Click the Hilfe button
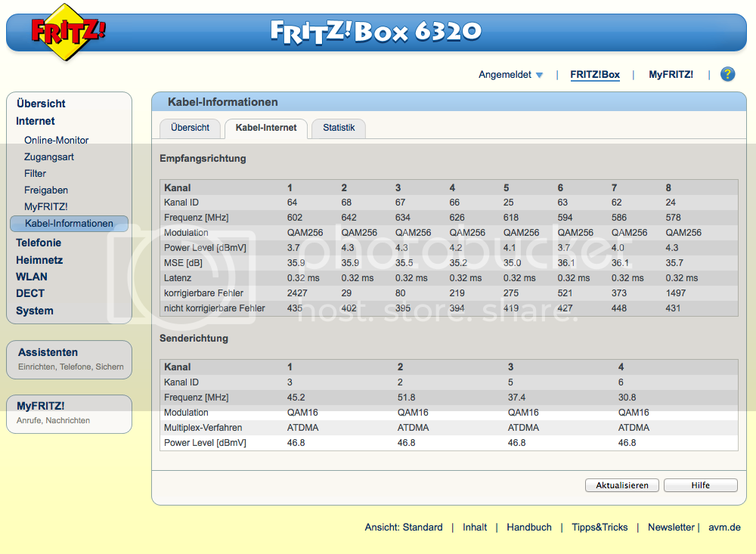 click(x=700, y=485)
